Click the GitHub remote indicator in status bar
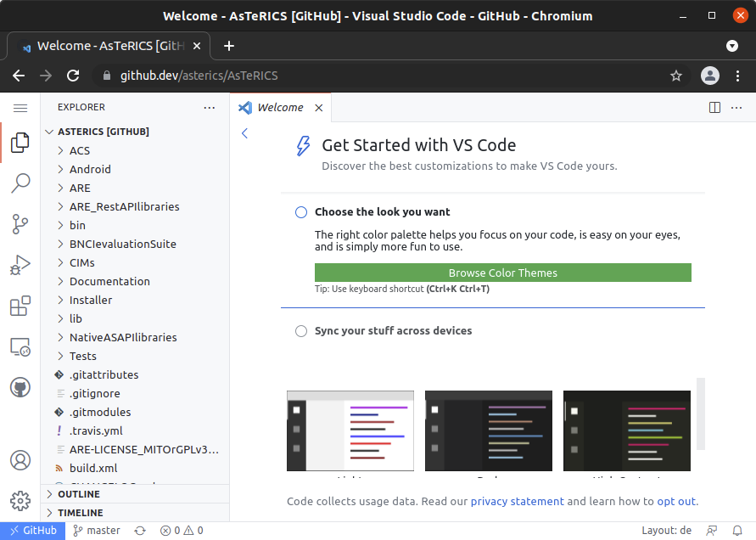 click(x=33, y=531)
